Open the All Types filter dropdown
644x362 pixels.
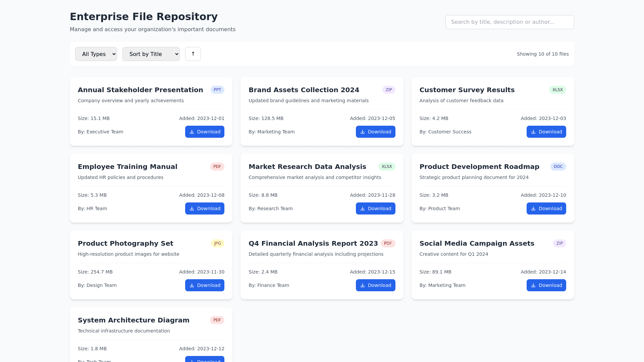click(96, 54)
